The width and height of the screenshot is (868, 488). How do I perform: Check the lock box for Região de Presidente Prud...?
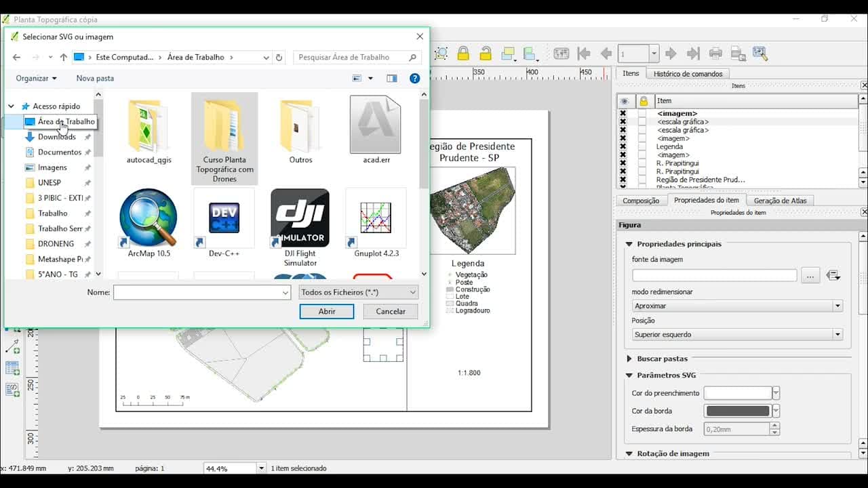[x=642, y=180]
